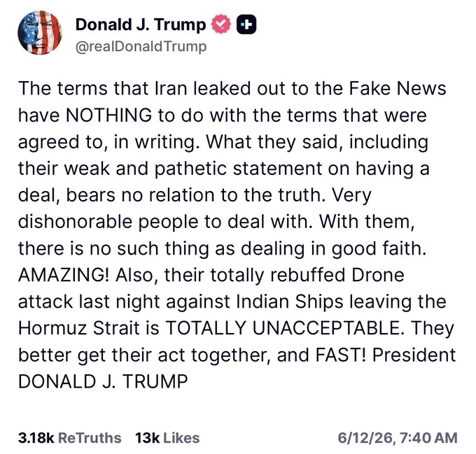Click the DONALD J. TRUMP signature line
Image resolution: width=476 pixels, height=454 pixels.
[x=103, y=381]
